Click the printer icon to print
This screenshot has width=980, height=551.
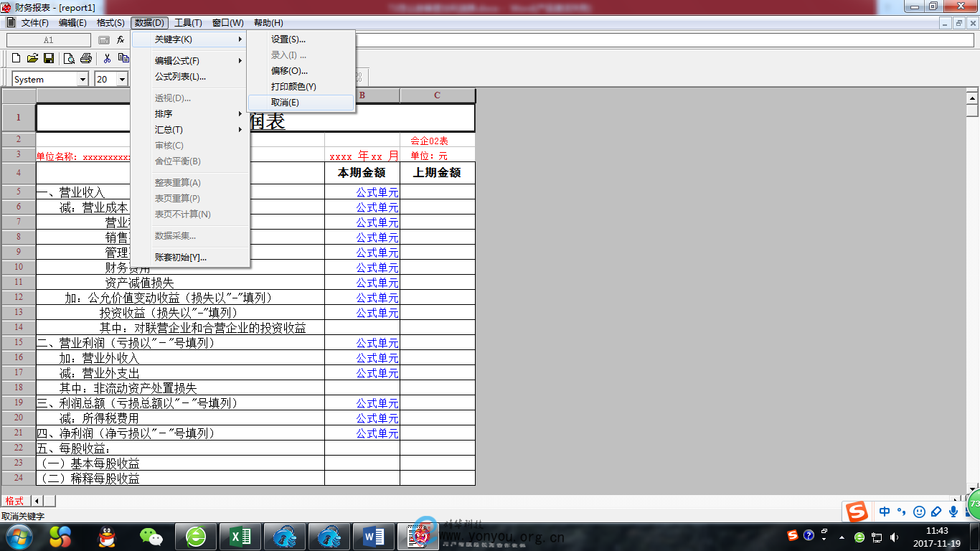(x=86, y=58)
